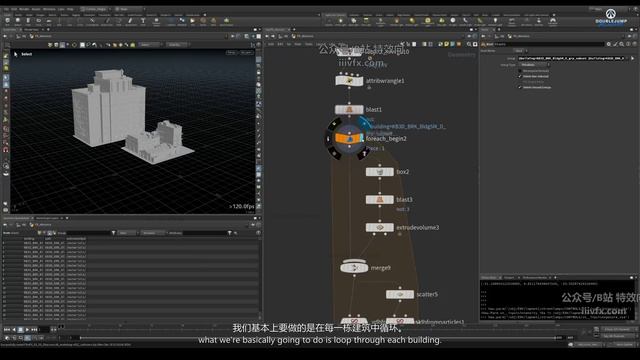Screen dimensions: 640x360
Task: Click the play forward button
Action: pyautogui.click(x=27, y=329)
